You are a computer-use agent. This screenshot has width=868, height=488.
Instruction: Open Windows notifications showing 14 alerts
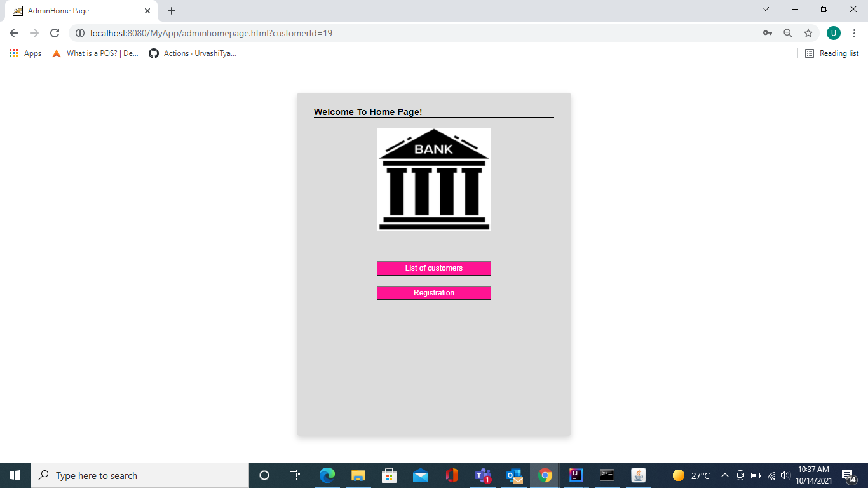coord(850,475)
